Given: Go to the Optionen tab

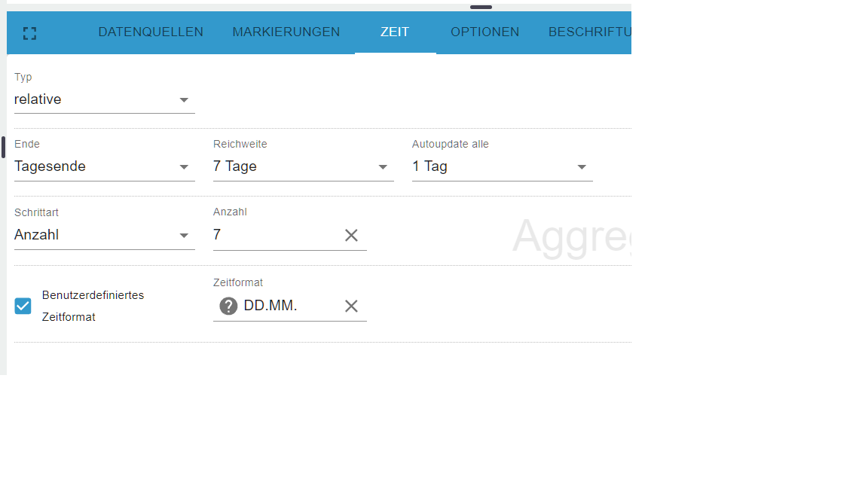Looking at the screenshot, I should pyautogui.click(x=484, y=32).
